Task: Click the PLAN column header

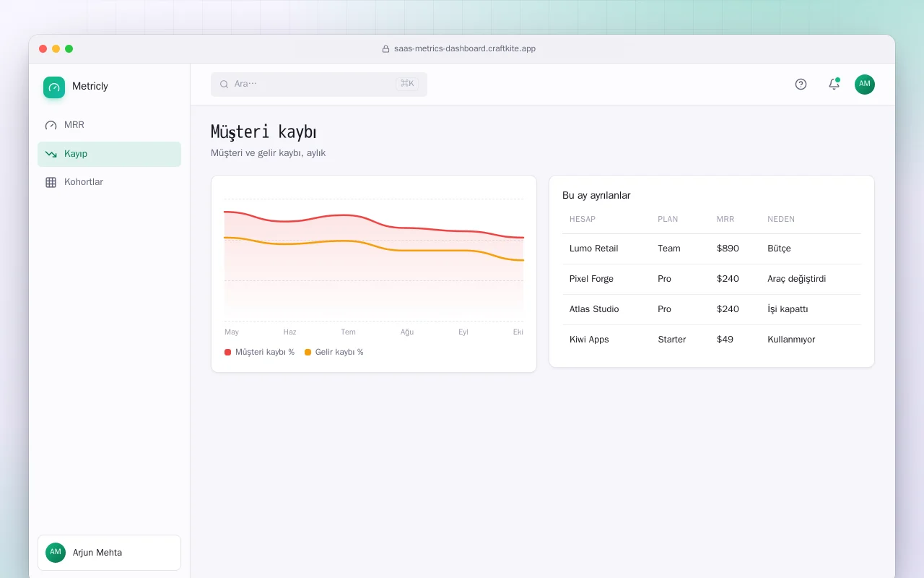Action: coord(668,220)
